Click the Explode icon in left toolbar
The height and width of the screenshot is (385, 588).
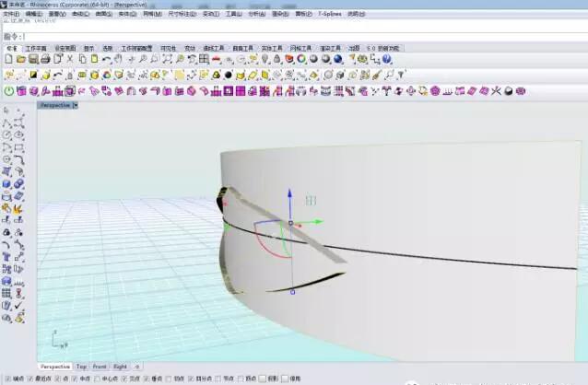pos(18,208)
